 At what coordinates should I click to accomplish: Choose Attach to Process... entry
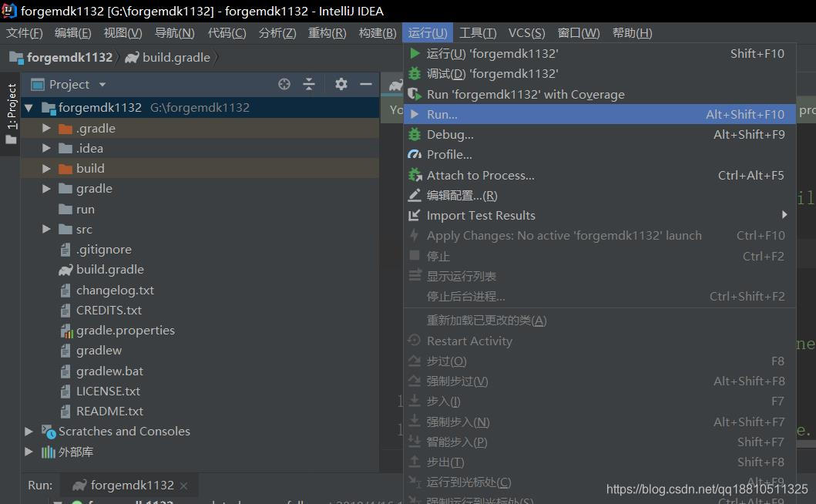pos(599,175)
